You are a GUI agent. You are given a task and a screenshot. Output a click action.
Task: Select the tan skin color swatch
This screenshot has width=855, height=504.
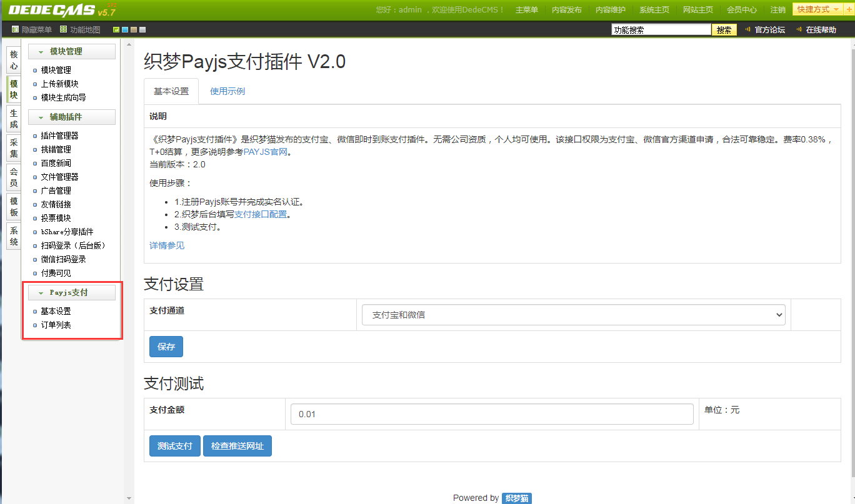(134, 29)
